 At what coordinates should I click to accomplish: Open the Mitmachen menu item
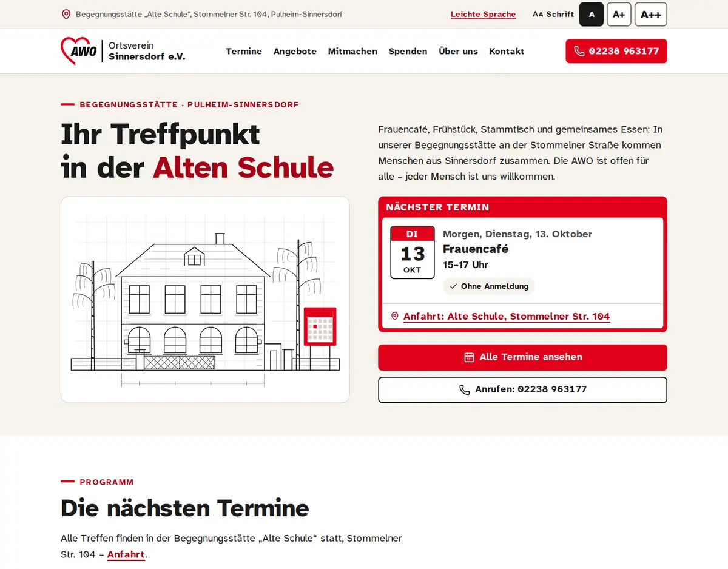pyautogui.click(x=352, y=51)
